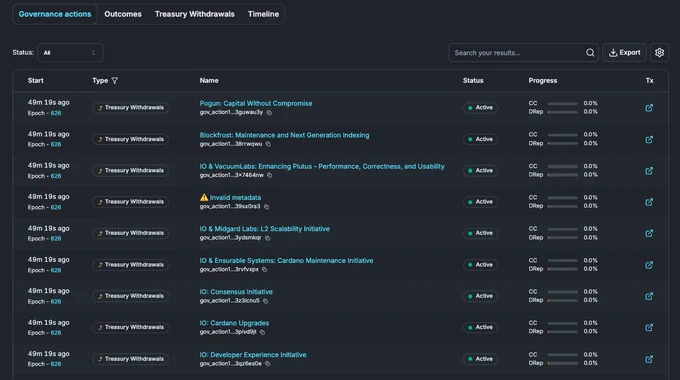Copy the VacuumLabs governance action ID
The width and height of the screenshot is (680, 380).
click(x=269, y=175)
